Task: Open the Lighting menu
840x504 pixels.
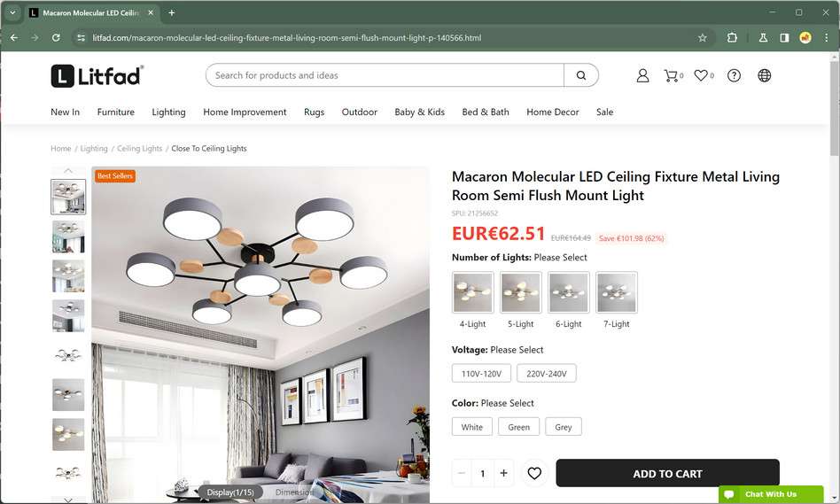Action: (168, 112)
